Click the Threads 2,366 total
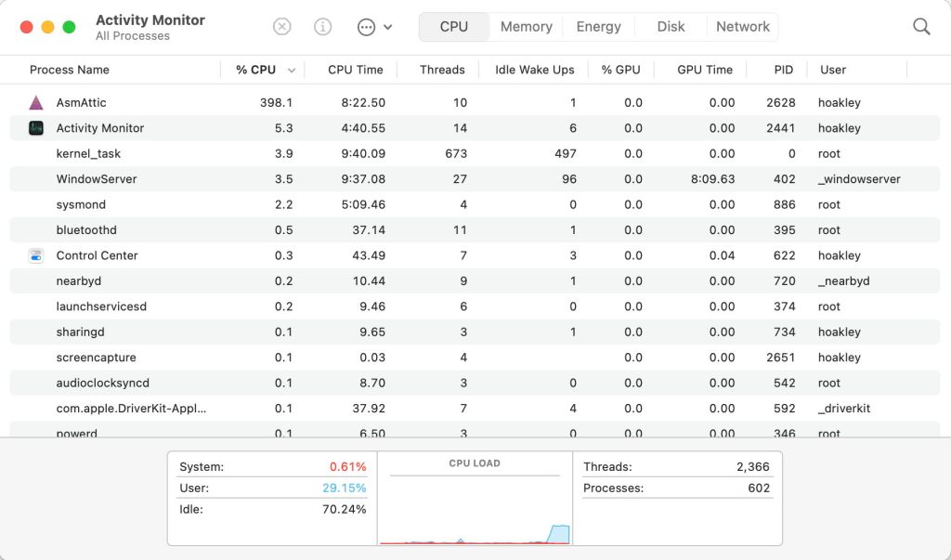 752,466
